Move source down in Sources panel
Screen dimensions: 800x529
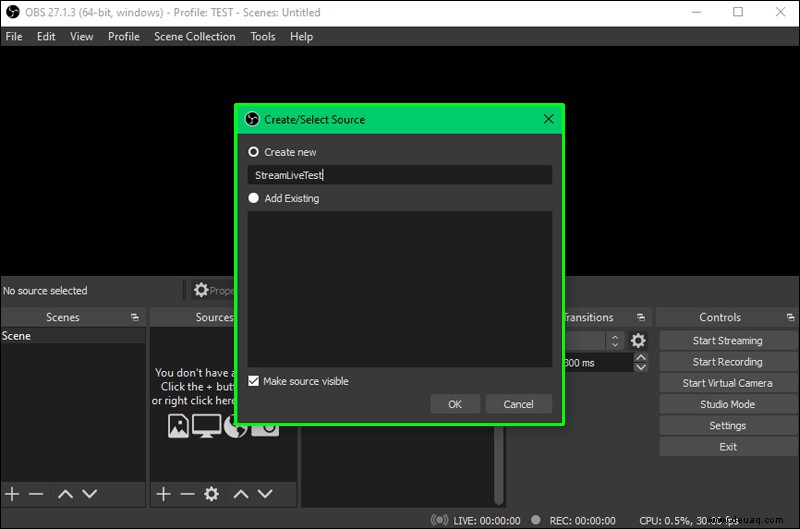[x=265, y=494]
